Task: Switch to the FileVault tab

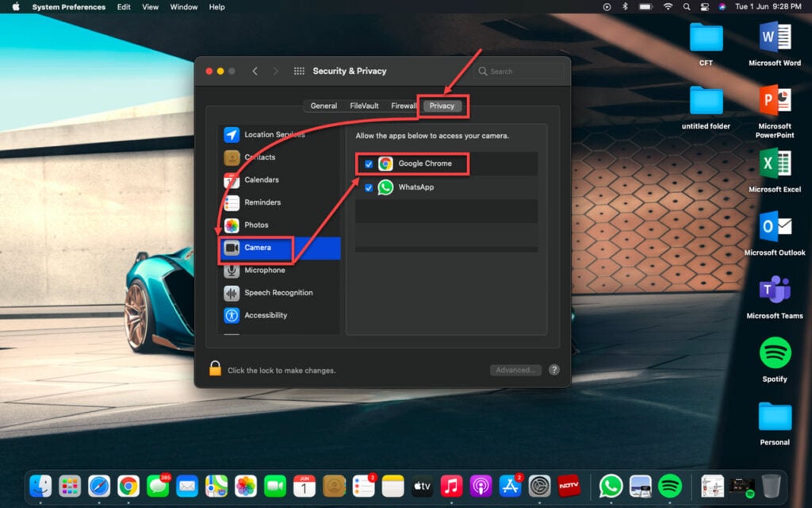Action: pos(364,106)
